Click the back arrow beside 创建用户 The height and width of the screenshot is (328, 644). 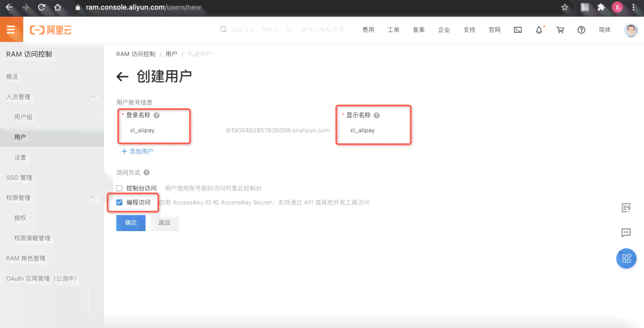pos(122,77)
